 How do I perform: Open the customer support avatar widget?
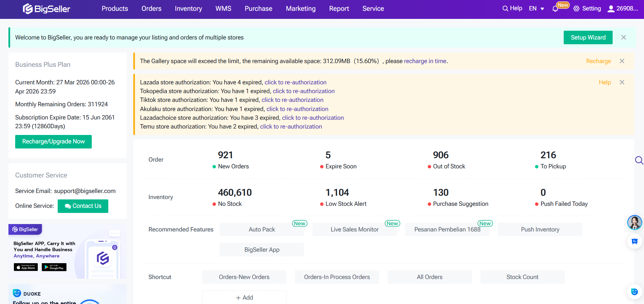coord(634,223)
